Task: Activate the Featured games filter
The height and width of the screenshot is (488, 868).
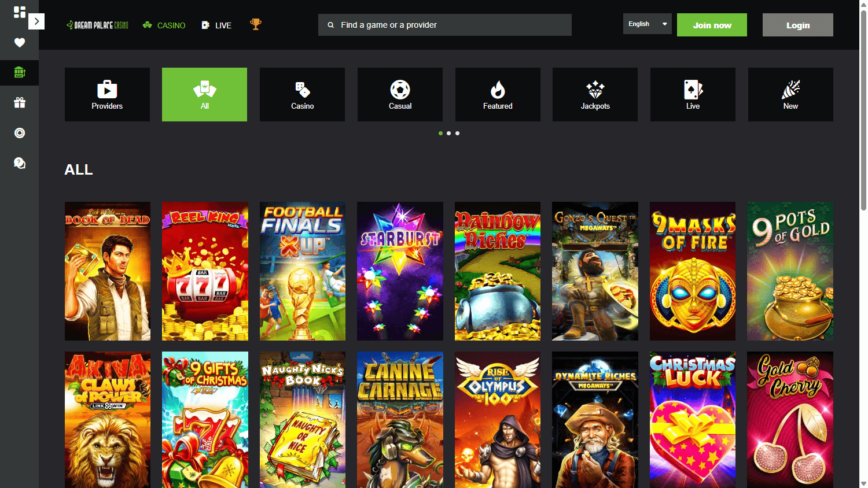Action: 497,94
